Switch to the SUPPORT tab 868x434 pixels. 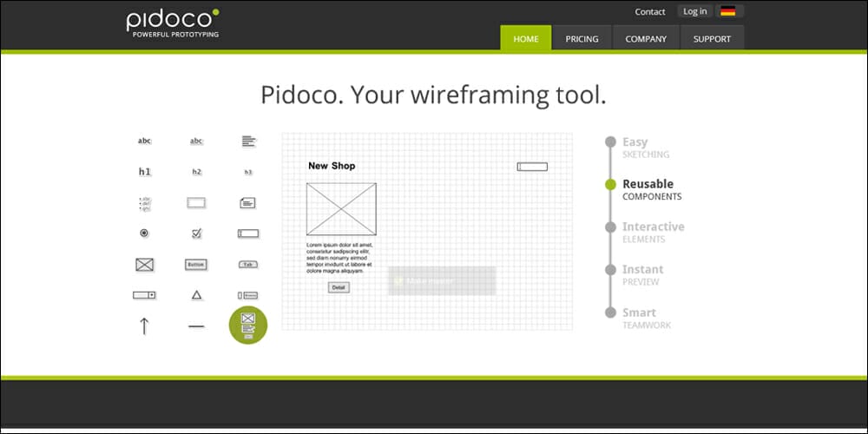pyautogui.click(x=712, y=38)
